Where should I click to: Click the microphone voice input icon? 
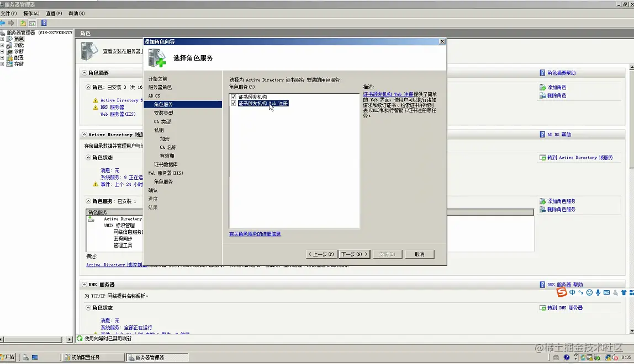point(598,292)
